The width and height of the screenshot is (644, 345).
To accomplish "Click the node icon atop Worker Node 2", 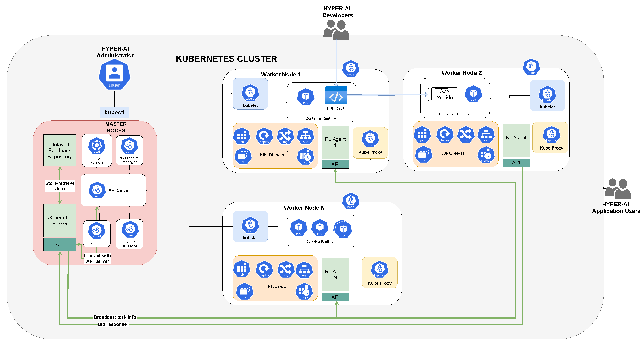I will point(531,67).
